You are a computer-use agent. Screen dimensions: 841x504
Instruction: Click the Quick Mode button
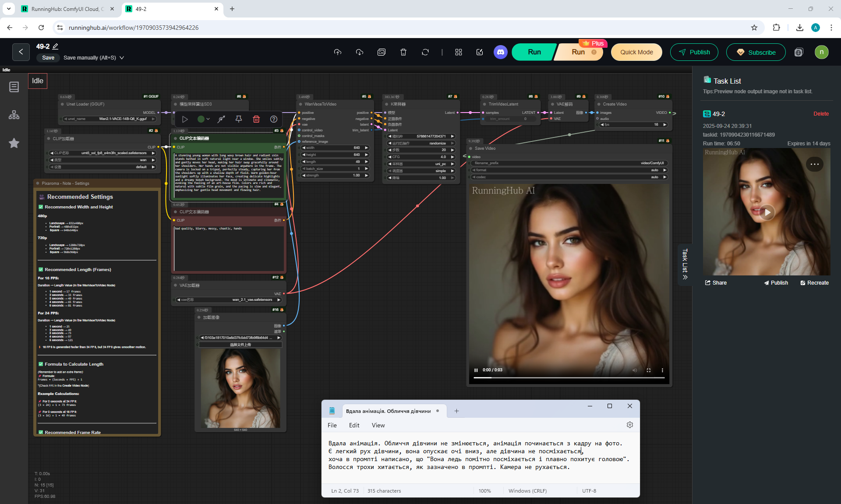point(636,52)
